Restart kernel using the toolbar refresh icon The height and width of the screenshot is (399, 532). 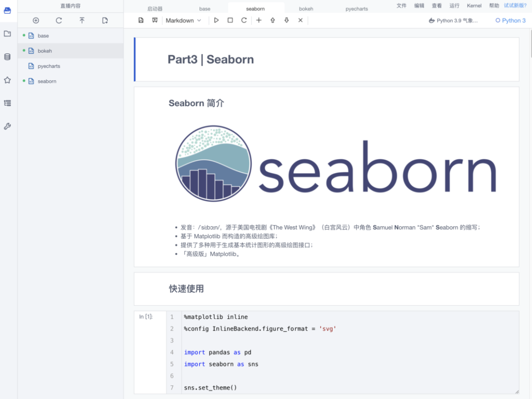click(244, 20)
